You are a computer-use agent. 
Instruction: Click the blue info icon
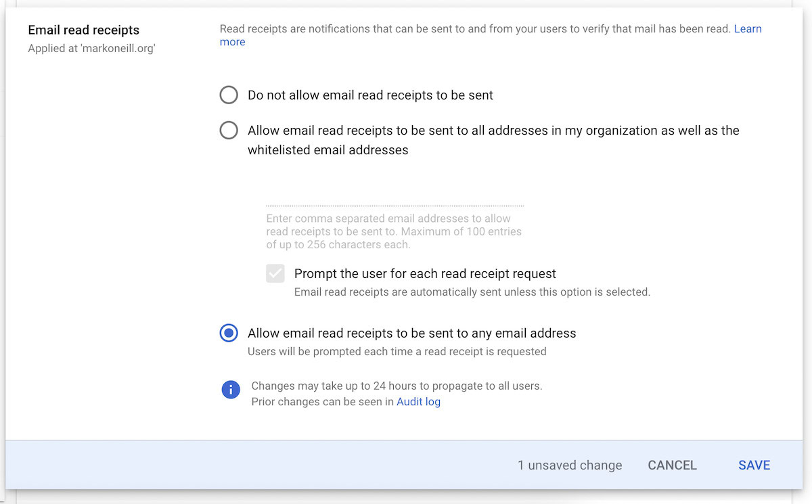tap(231, 390)
